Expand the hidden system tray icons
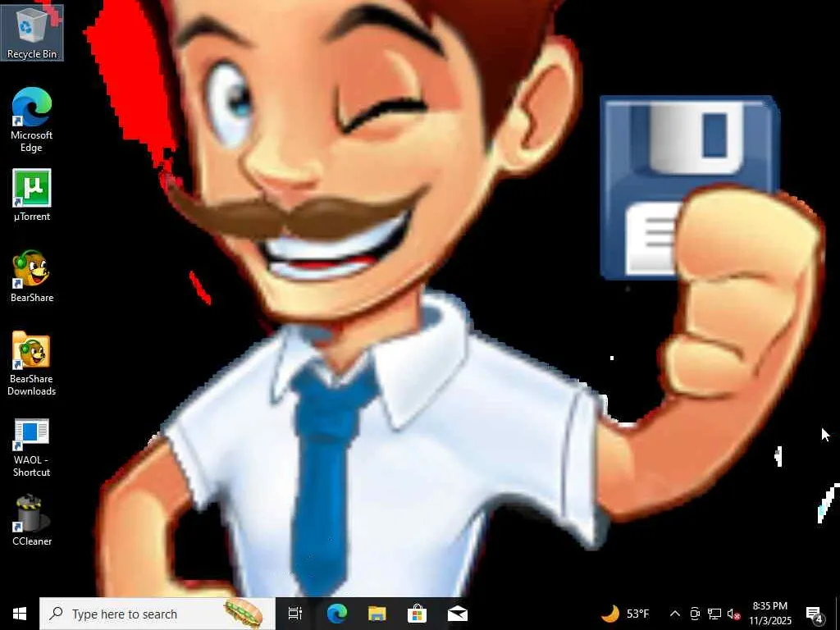 click(675, 614)
